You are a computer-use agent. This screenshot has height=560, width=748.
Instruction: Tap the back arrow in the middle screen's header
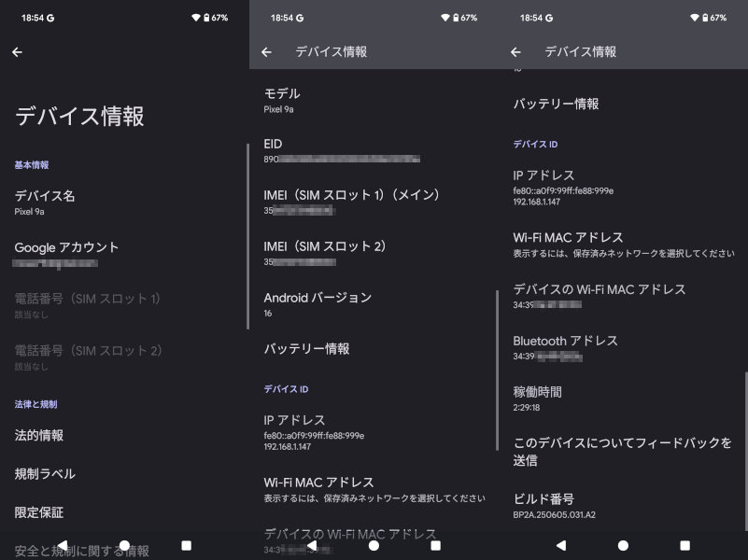[x=266, y=53]
